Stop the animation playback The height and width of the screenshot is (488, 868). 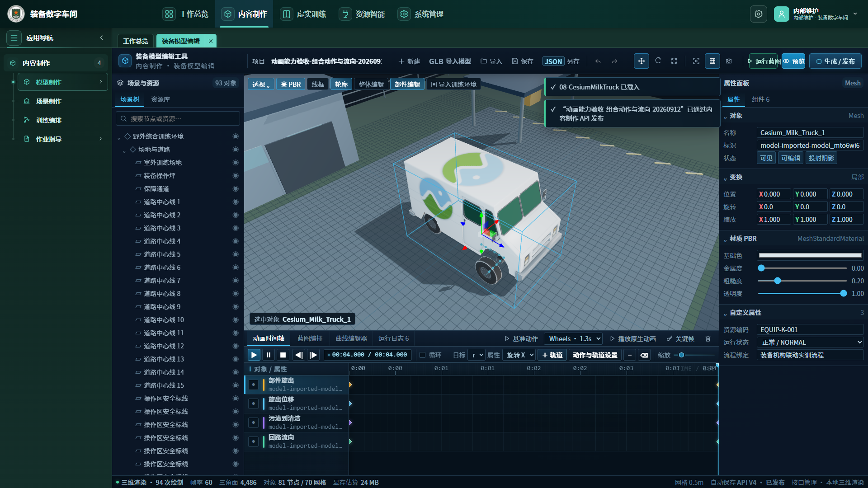pos(283,355)
